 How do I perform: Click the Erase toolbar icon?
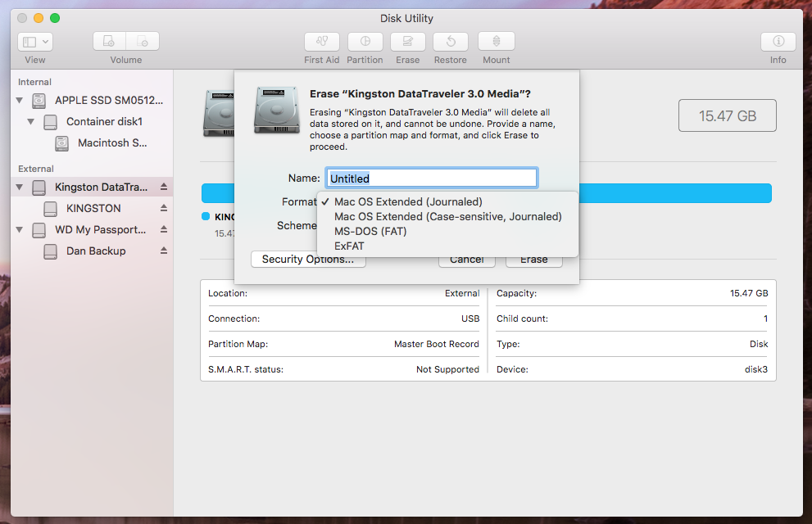tap(407, 42)
